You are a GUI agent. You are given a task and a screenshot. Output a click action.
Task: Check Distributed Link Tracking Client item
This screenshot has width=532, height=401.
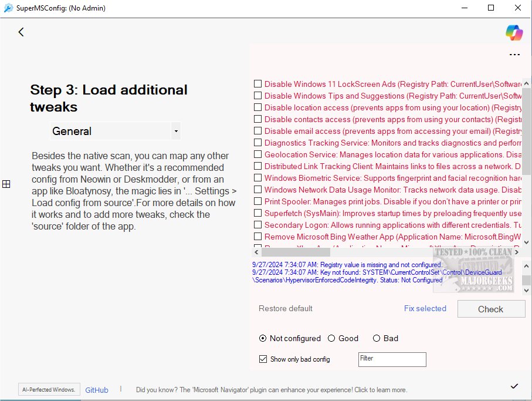click(x=258, y=166)
